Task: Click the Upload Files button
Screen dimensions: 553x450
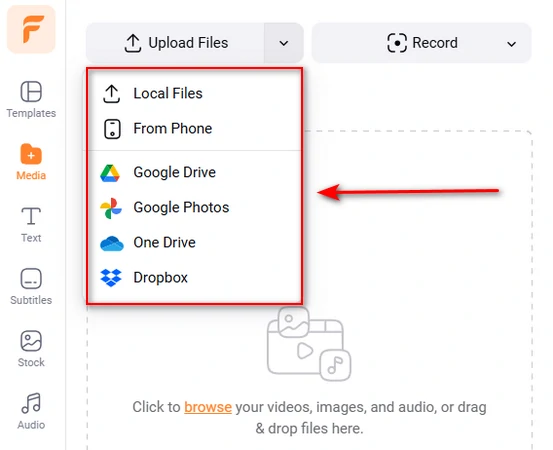Action: [175, 43]
